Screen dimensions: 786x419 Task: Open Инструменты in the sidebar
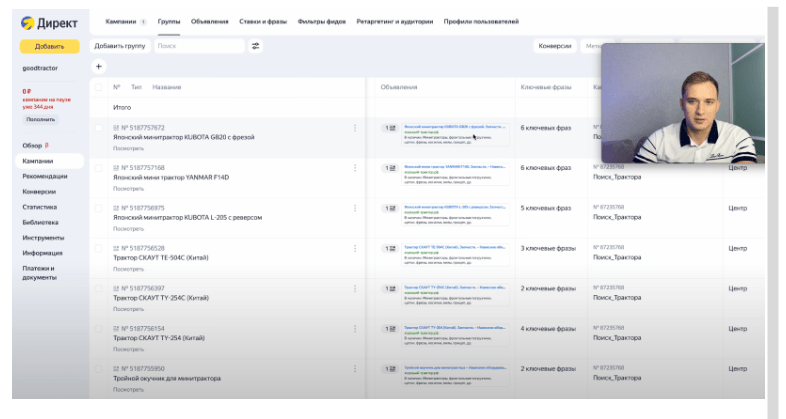(x=43, y=238)
